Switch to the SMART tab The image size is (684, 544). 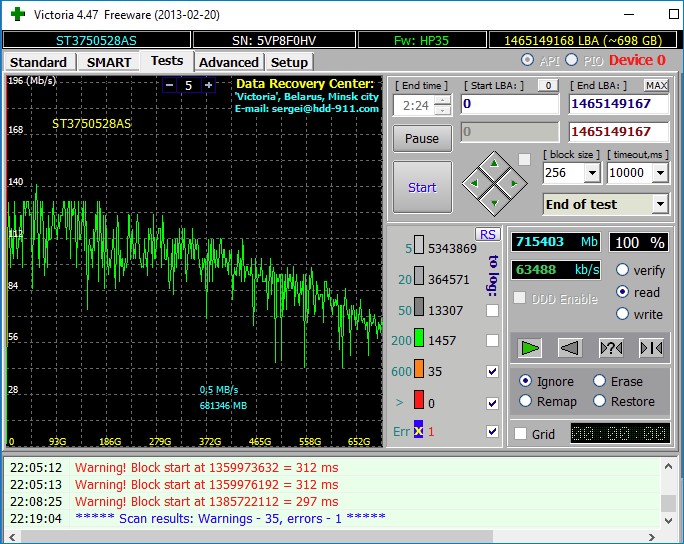point(108,62)
